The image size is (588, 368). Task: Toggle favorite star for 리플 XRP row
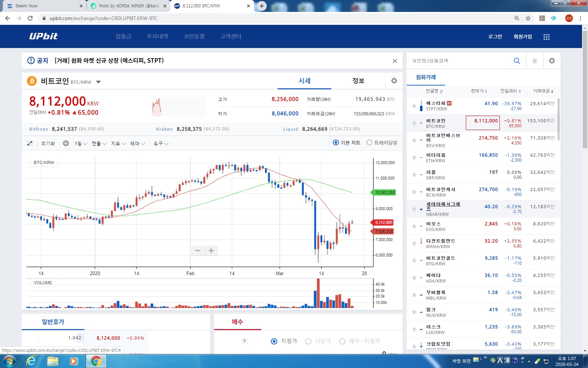click(414, 175)
